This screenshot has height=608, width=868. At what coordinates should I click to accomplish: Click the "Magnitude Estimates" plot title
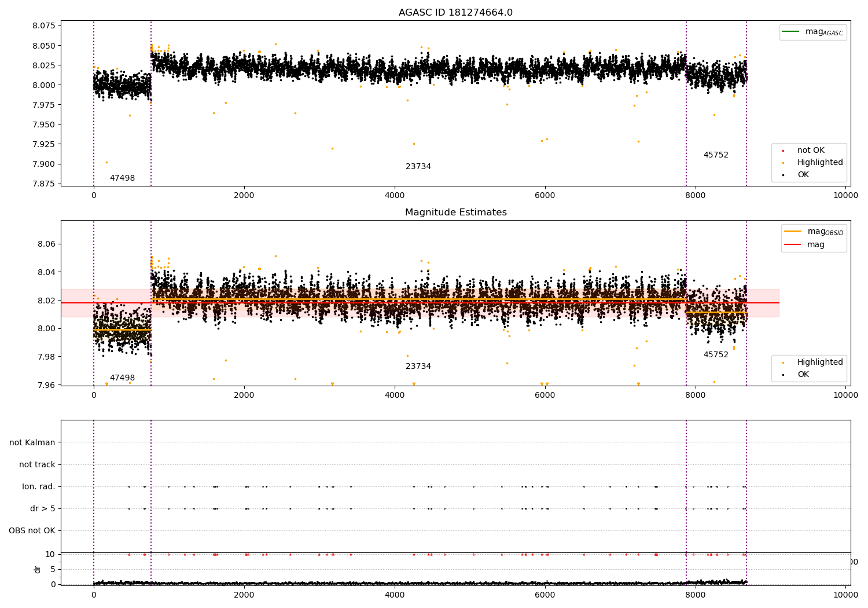pos(455,213)
